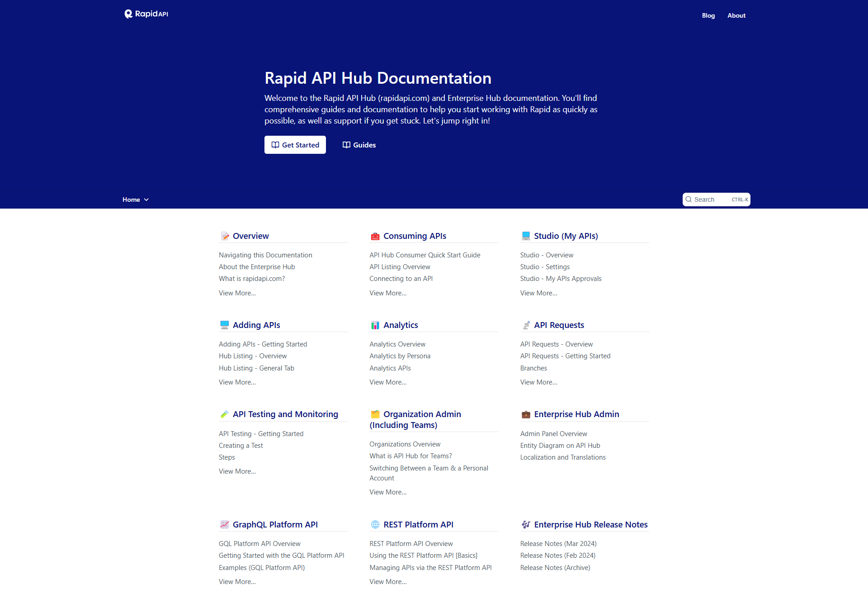The image size is (868, 608).
Task: Click the RapidAPI logo
Action: 146,14
